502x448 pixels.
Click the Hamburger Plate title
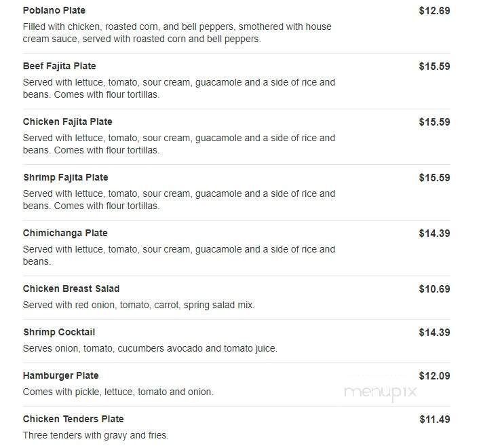click(x=60, y=375)
